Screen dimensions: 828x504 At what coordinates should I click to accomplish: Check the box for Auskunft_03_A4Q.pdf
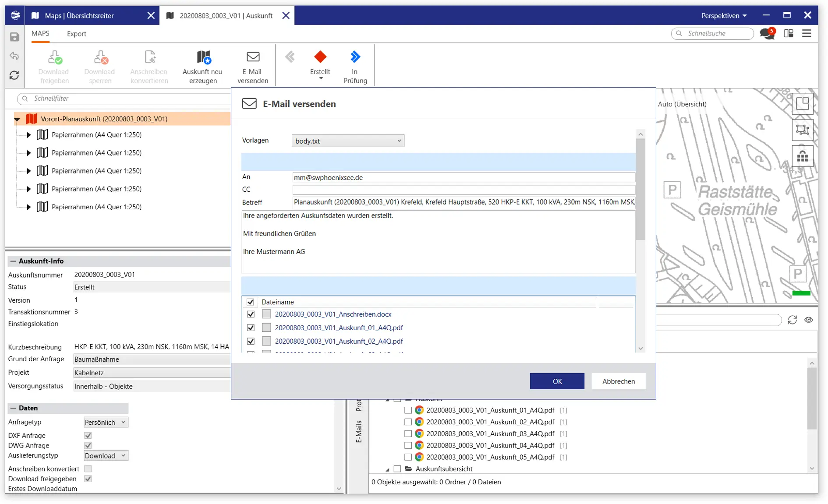pyautogui.click(x=408, y=434)
